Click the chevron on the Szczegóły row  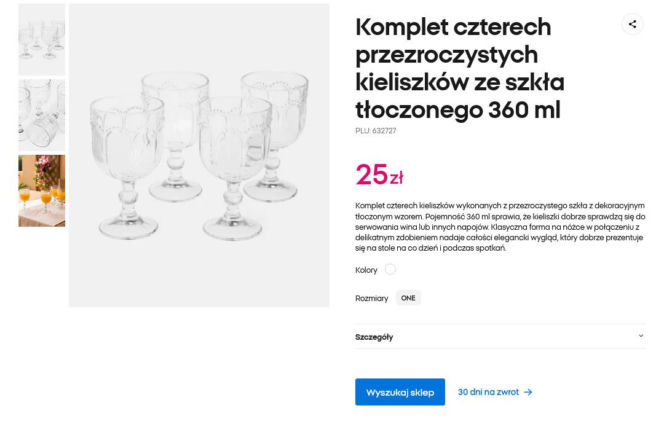tap(640, 336)
